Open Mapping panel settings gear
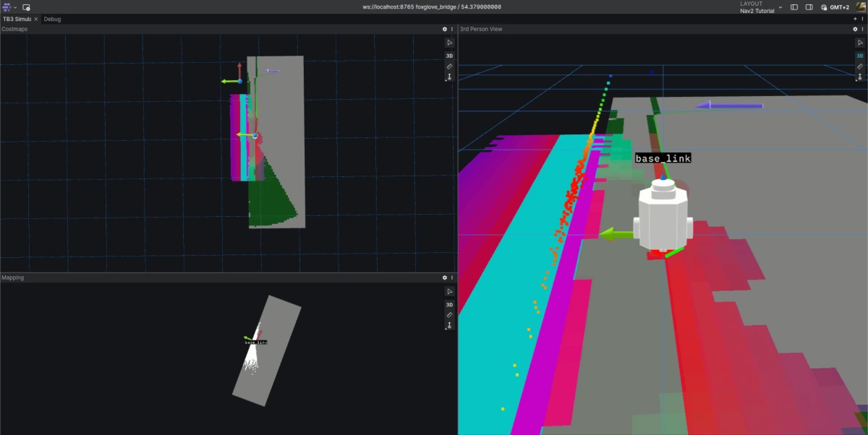Image resolution: width=868 pixels, height=435 pixels. [445, 277]
